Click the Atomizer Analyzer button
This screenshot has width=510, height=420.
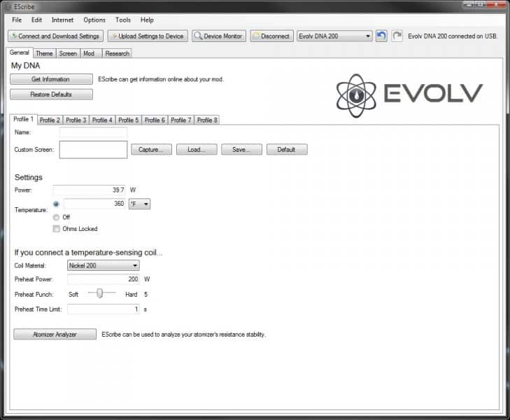coord(55,334)
